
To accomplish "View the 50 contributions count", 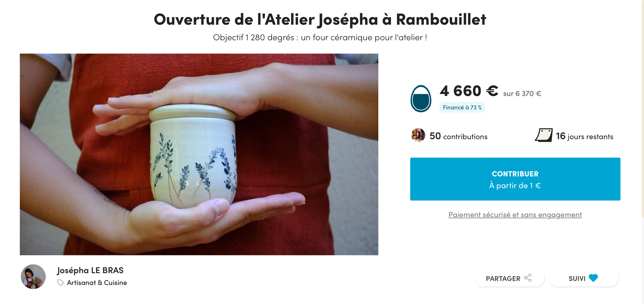I will (459, 136).
